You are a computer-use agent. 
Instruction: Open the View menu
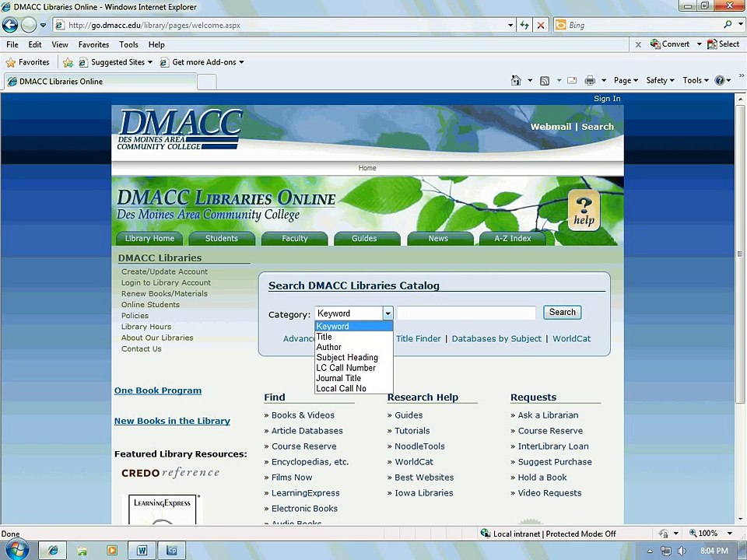click(60, 44)
